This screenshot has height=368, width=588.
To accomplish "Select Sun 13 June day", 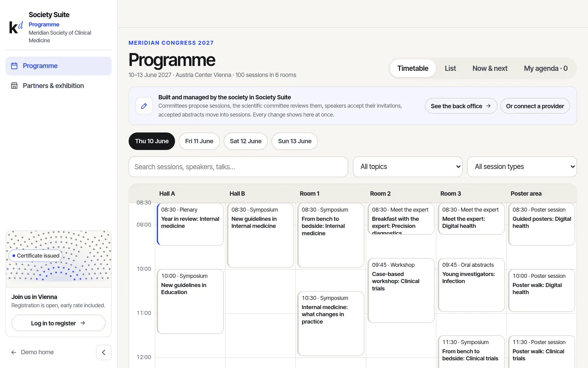I will (295, 141).
